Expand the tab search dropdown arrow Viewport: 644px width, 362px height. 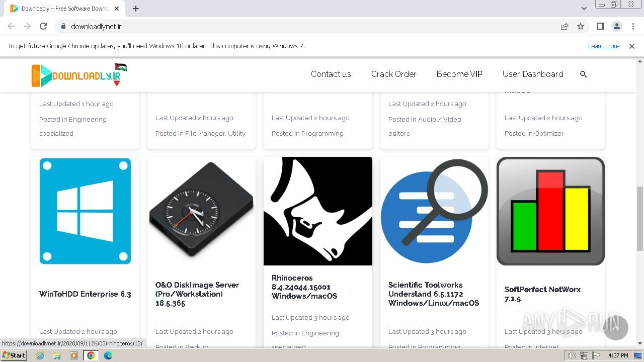click(x=584, y=9)
